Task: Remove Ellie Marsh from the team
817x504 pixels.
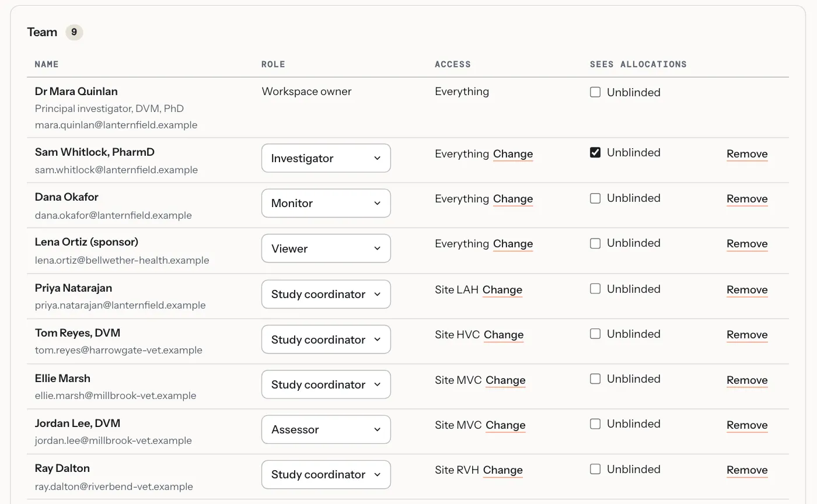Action: coord(747,380)
